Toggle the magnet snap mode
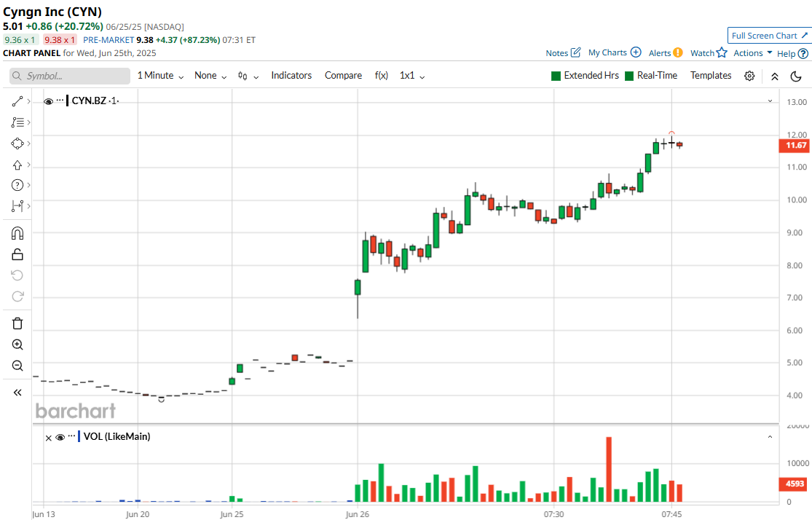 (17, 233)
